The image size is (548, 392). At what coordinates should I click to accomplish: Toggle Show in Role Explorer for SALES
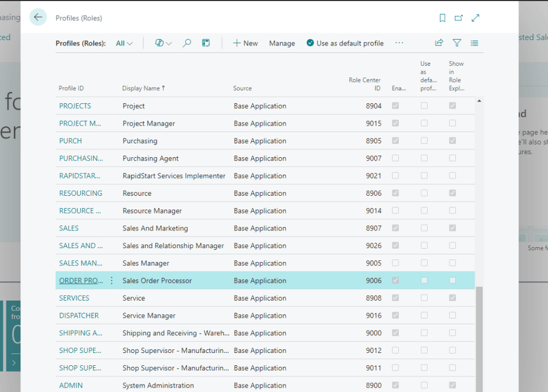[x=453, y=228]
